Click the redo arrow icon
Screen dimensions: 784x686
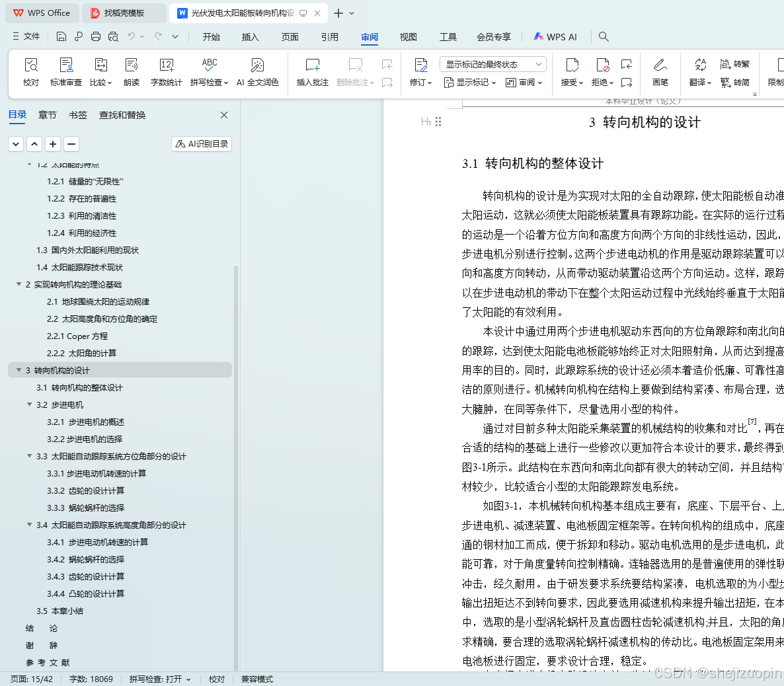(158, 36)
